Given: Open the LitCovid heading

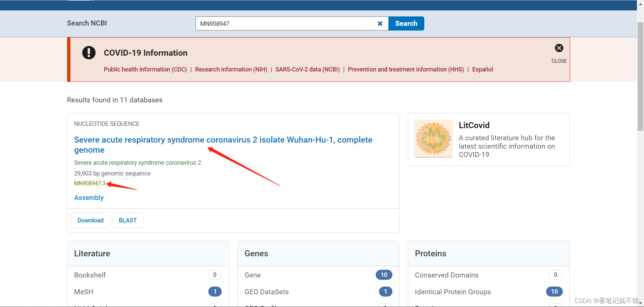Looking at the screenshot, I should coord(474,125).
